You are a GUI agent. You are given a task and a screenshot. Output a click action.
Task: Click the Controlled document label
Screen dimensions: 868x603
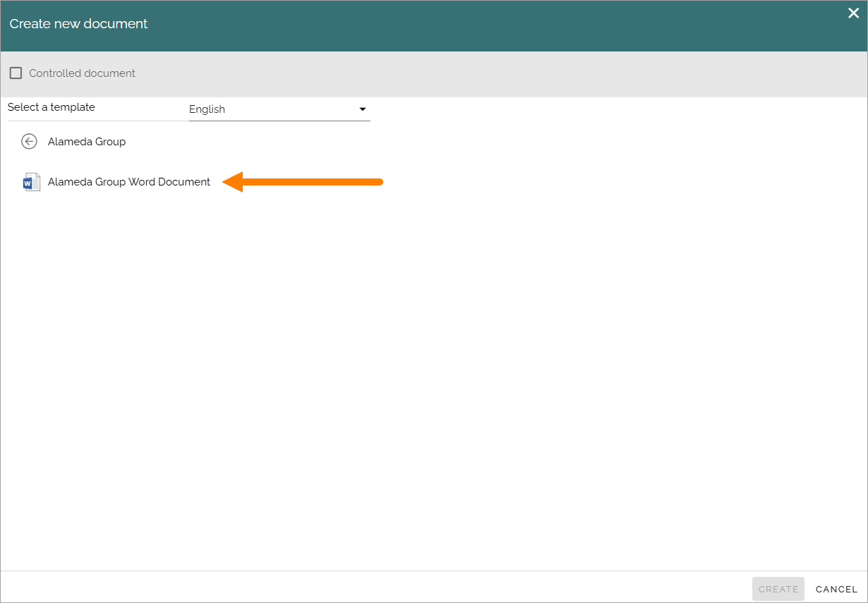point(82,73)
